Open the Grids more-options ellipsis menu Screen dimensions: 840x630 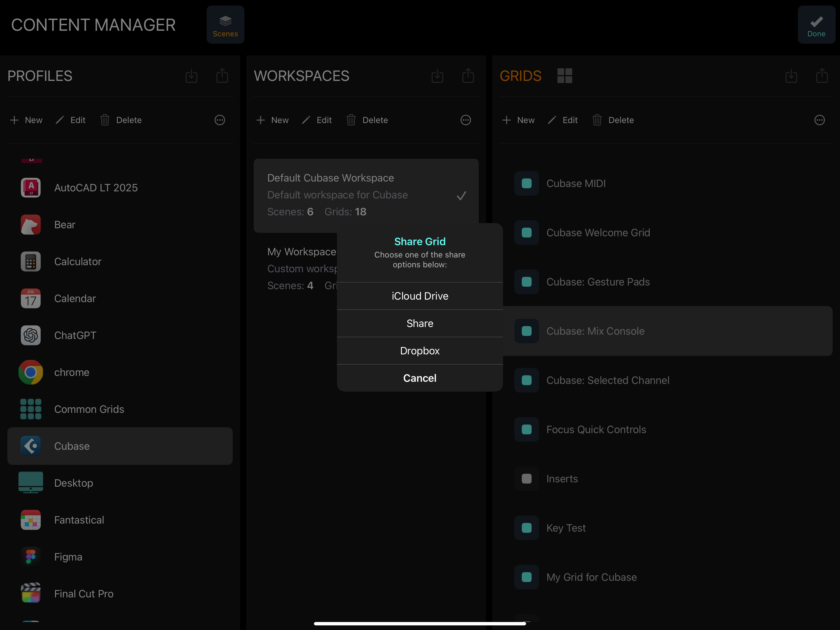coord(819,120)
